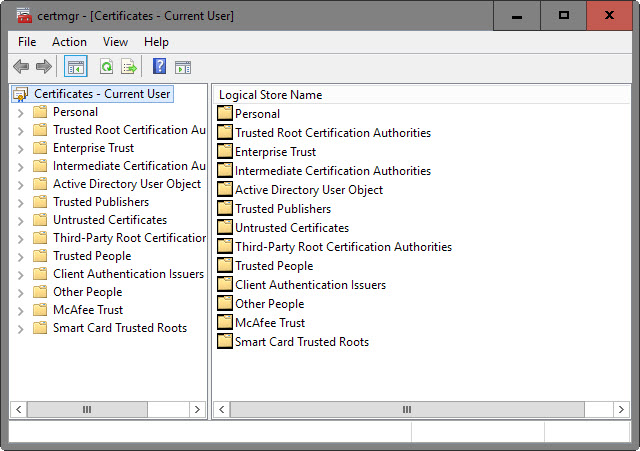Image resolution: width=640 pixels, height=451 pixels.
Task: Select Third-Party Root Certification Authorities in right list
Action: (344, 247)
